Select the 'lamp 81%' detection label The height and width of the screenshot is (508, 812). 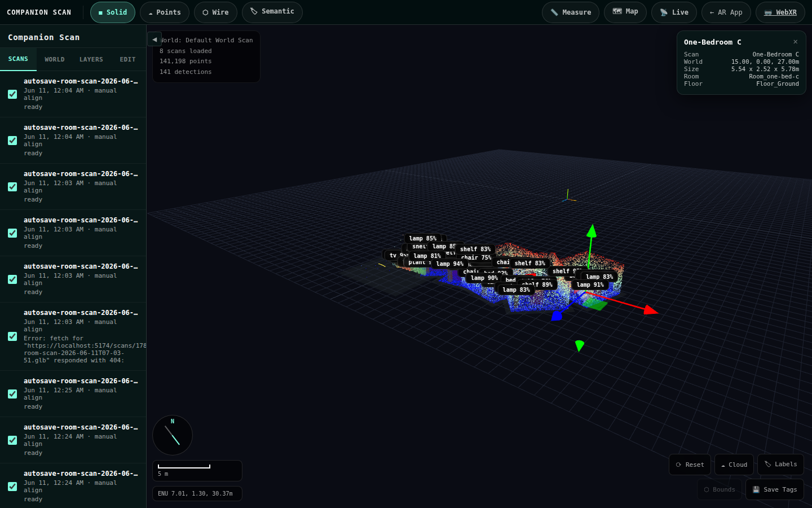click(x=427, y=256)
